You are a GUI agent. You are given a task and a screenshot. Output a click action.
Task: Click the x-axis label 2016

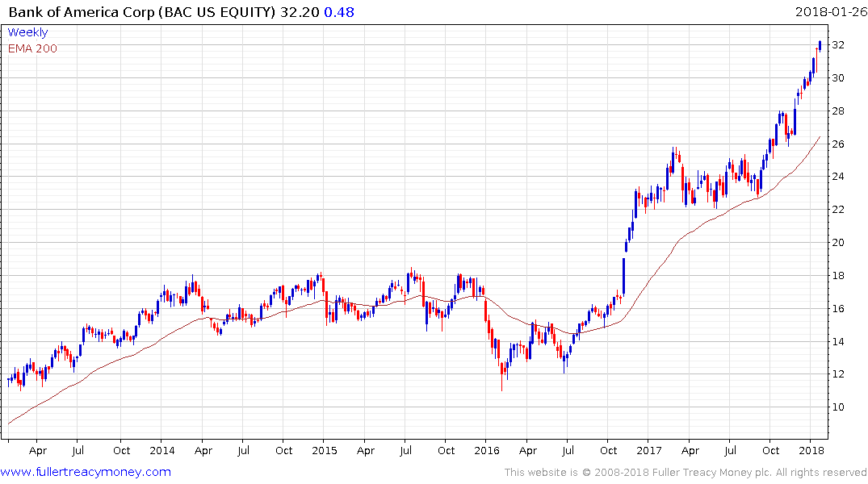tap(487, 450)
